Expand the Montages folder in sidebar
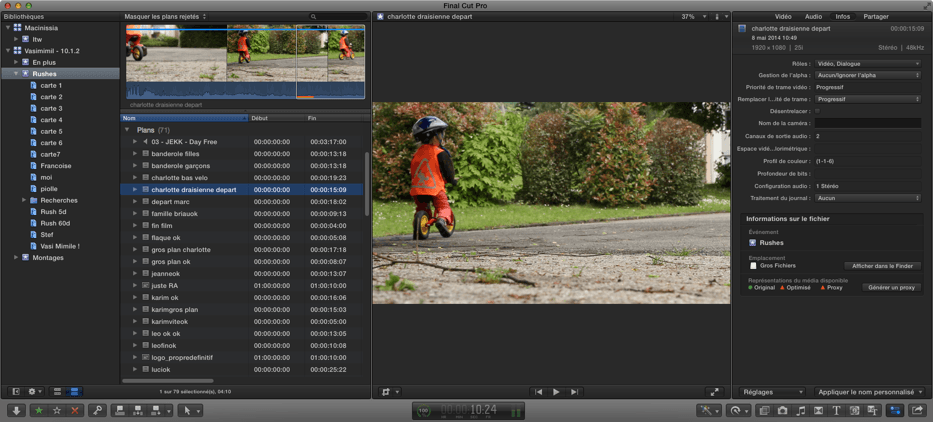The width and height of the screenshot is (933, 422). tap(16, 257)
